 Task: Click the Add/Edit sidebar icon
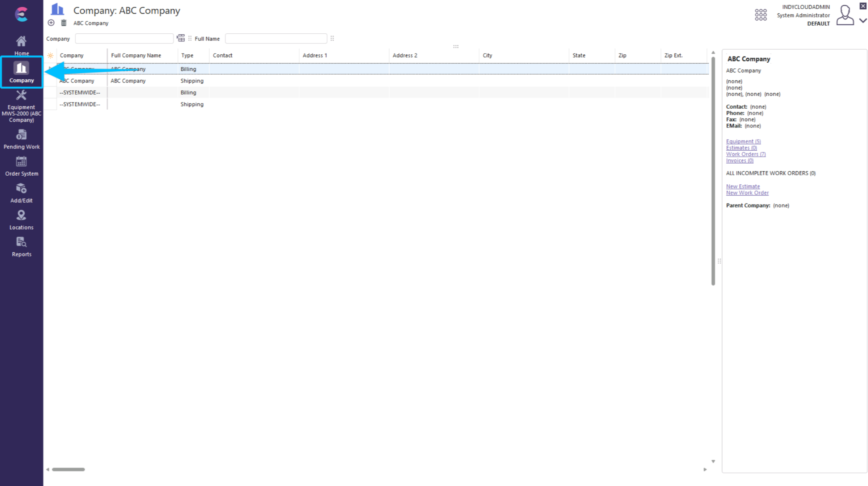coord(21,193)
